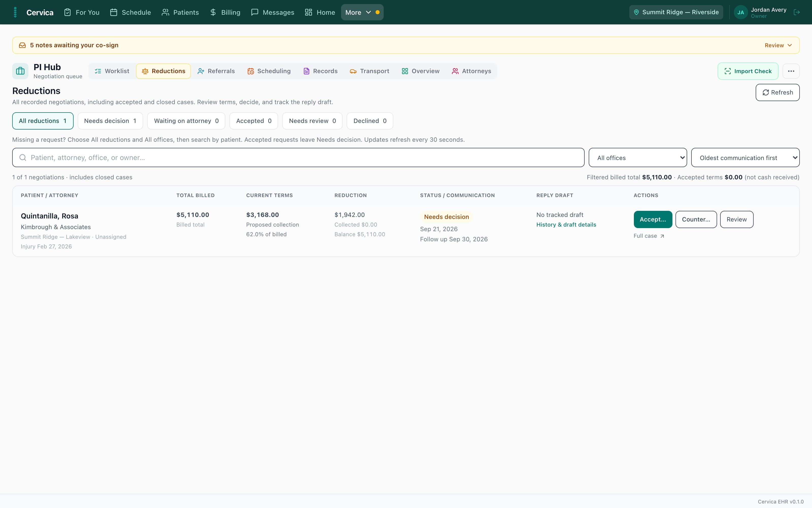This screenshot has height=508, width=812.
Task: Open the Oldest communication first sort dropdown
Action: coord(745,157)
